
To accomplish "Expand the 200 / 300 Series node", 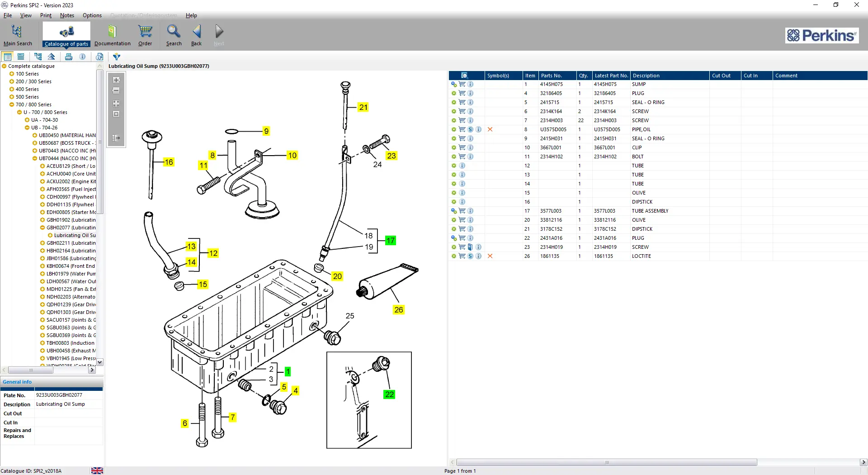I will (x=12, y=81).
